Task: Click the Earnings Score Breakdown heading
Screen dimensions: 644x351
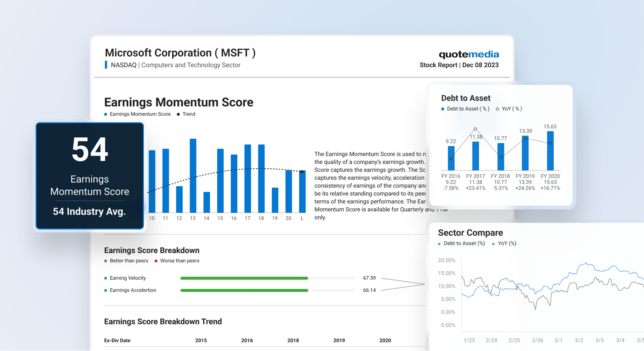Action: [152, 250]
